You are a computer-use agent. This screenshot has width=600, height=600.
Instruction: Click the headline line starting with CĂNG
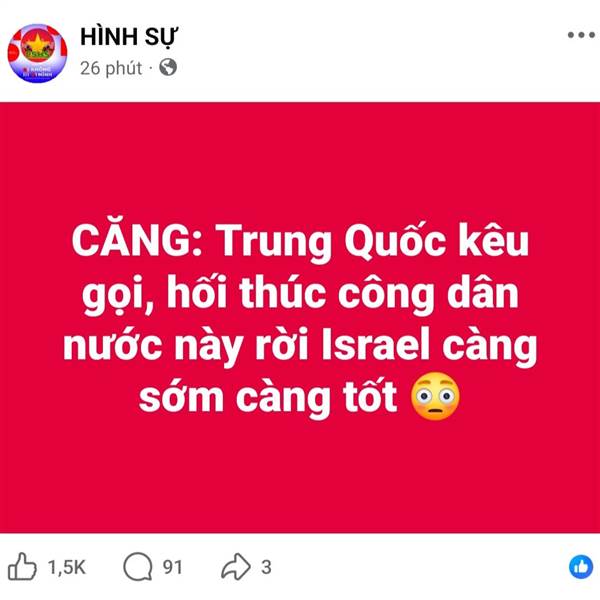[x=300, y=242]
